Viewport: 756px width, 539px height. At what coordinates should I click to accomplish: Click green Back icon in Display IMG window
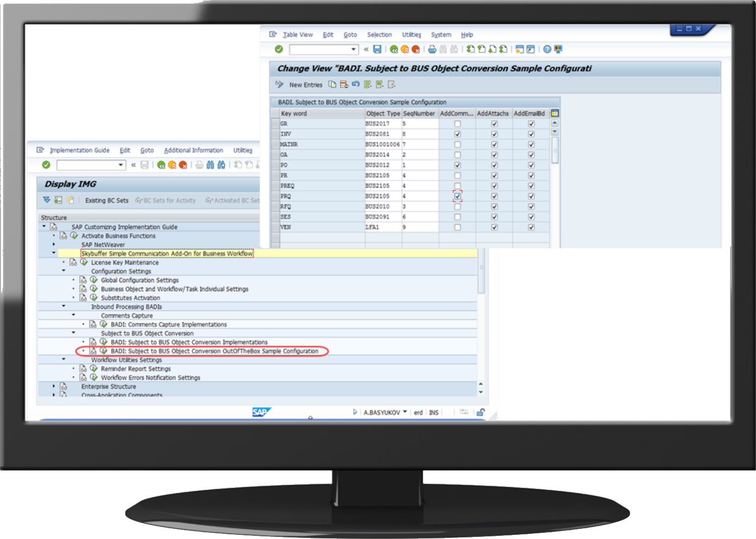coord(161,165)
